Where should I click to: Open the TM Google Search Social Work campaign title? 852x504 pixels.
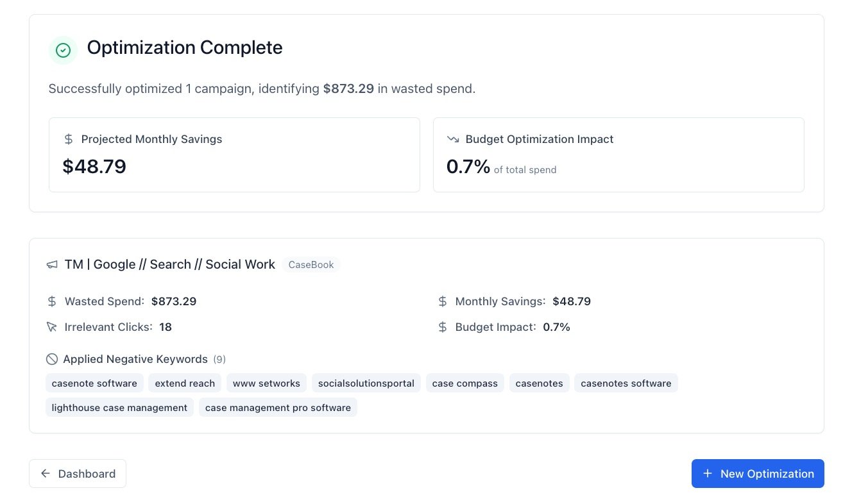click(x=170, y=265)
